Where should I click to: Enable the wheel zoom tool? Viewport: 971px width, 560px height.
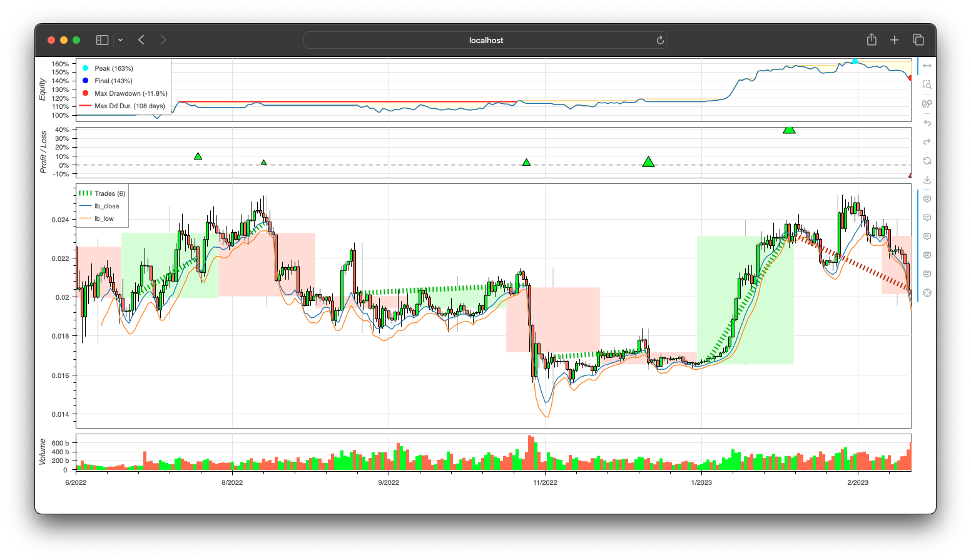927,104
